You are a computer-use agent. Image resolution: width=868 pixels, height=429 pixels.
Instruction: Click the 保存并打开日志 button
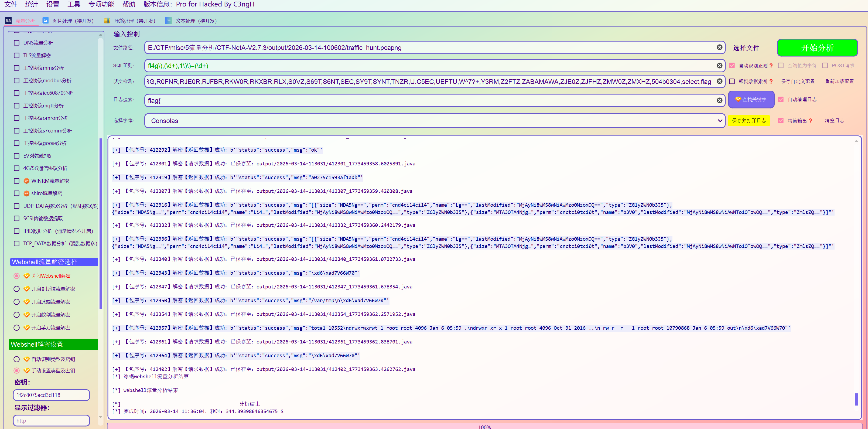[x=749, y=121]
